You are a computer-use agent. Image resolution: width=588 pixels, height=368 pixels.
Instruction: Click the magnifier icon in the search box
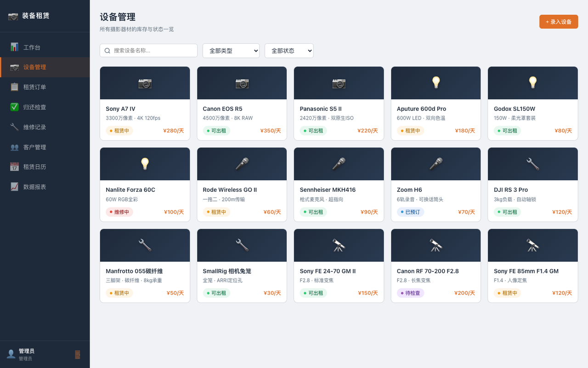click(107, 51)
